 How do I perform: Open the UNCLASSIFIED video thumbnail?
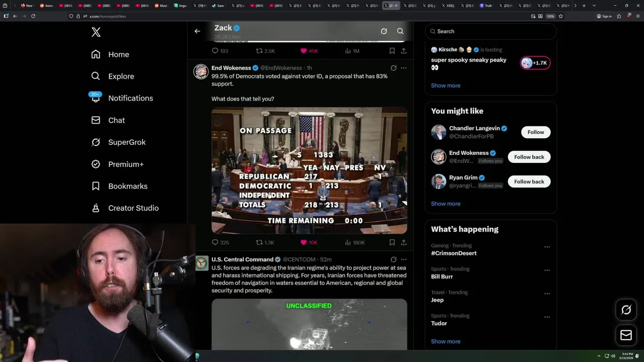pyautogui.click(x=309, y=324)
